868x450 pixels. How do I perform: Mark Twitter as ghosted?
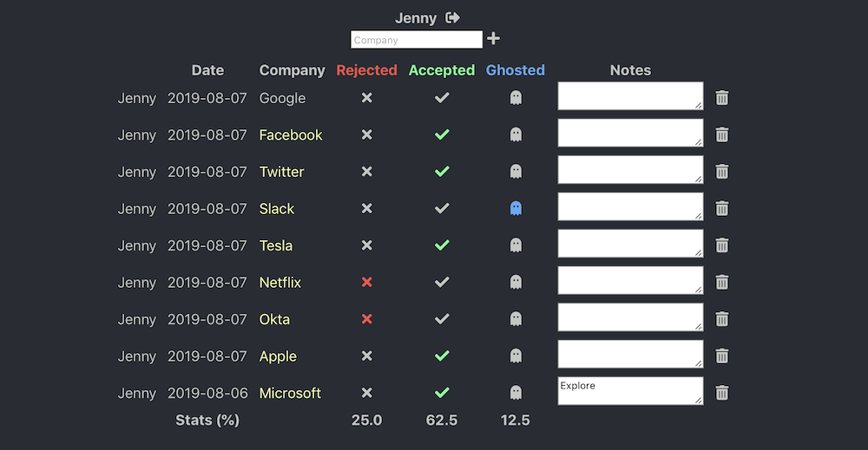tap(516, 172)
